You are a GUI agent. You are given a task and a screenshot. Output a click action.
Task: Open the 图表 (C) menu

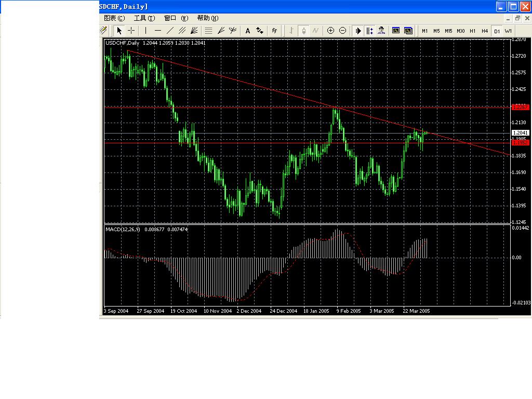[114, 18]
